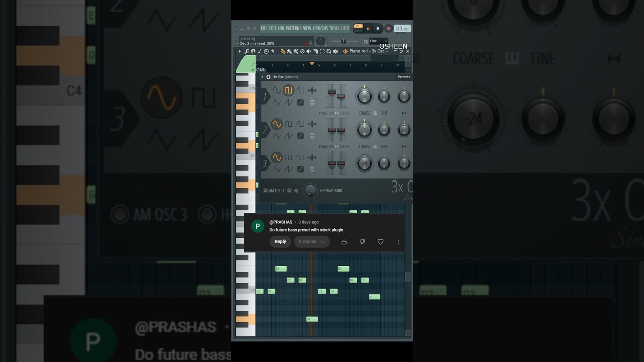Choose square wave for oscillator 1

click(x=288, y=90)
